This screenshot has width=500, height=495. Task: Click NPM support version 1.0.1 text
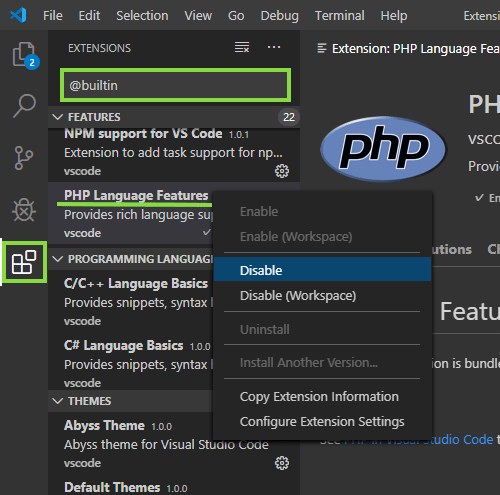[239, 135]
